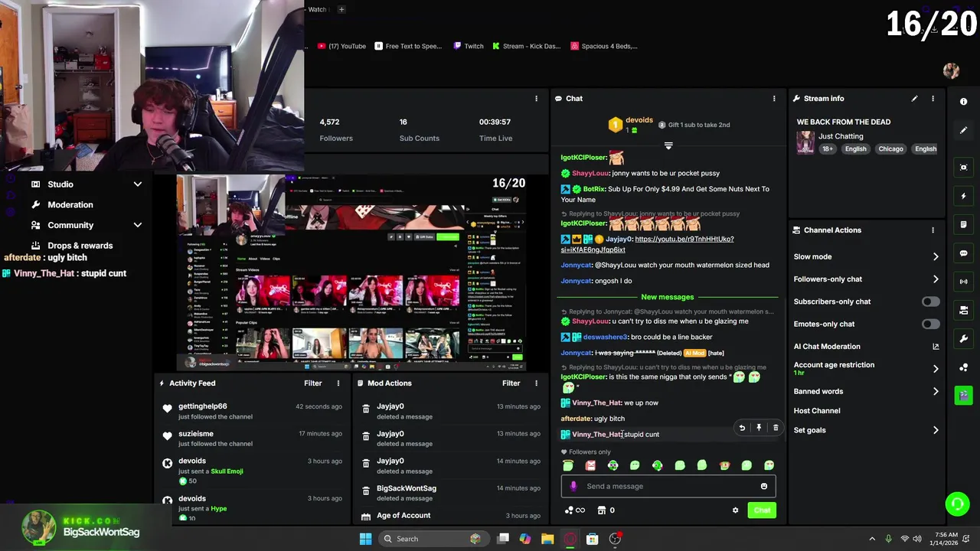Click gettinghelp66 in Activity Feed

(x=202, y=406)
